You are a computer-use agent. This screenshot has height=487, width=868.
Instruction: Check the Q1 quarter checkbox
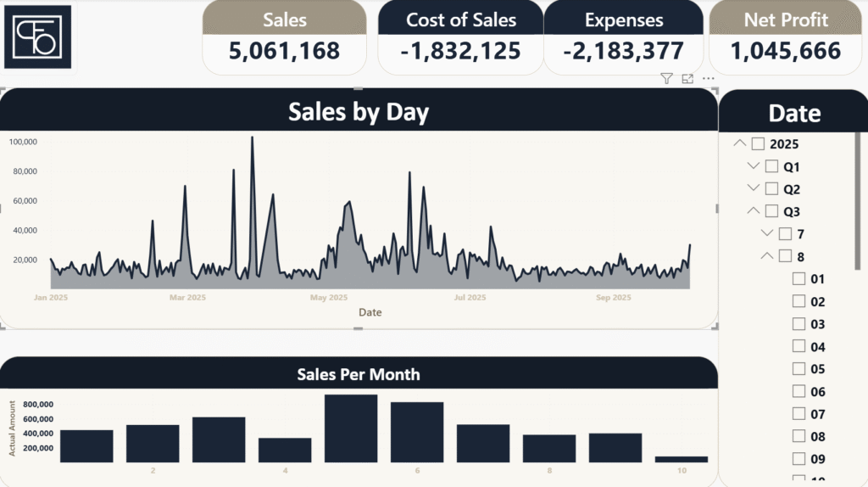[771, 166]
